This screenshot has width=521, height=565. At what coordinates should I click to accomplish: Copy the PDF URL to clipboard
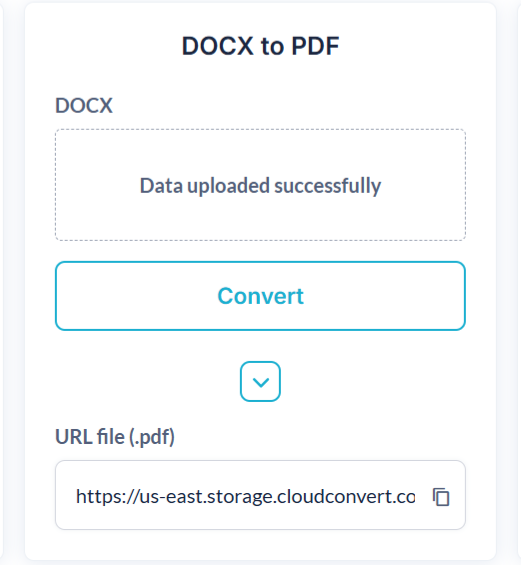441,497
